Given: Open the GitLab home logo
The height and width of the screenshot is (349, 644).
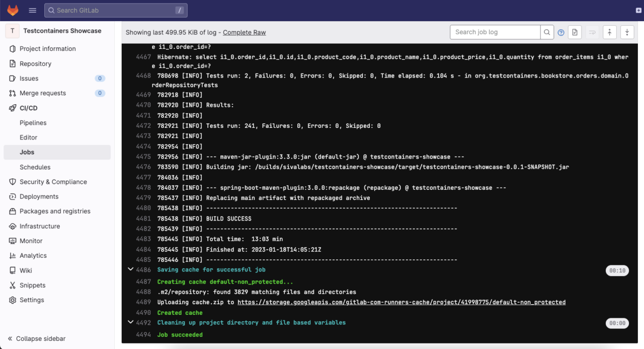Looking at the screenshot, I should pyautogui.click(x=13, y=10).
